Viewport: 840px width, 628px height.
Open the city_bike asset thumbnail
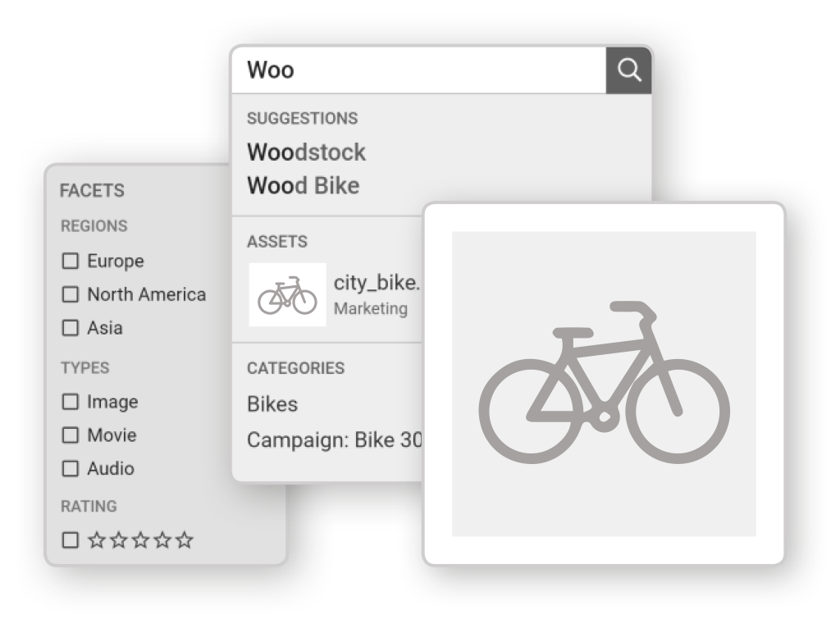click(287, 294)
